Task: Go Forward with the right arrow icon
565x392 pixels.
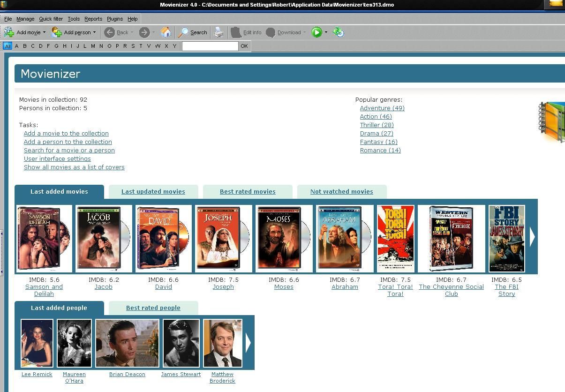Action: coord(144,32)
